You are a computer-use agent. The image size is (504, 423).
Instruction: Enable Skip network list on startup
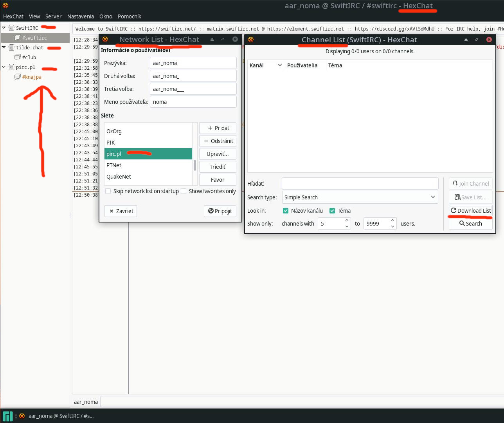[108, 192]
